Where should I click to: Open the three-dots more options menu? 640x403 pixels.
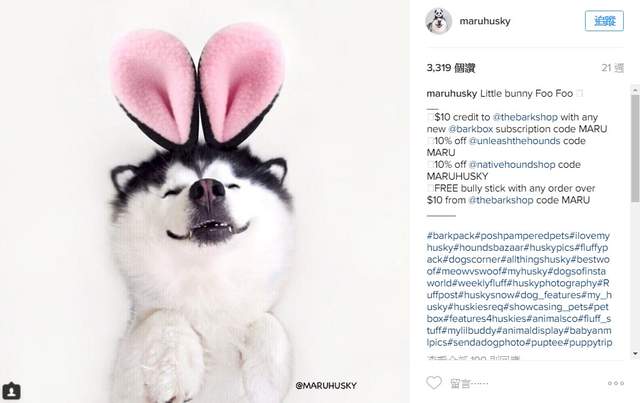pos(616,383)
